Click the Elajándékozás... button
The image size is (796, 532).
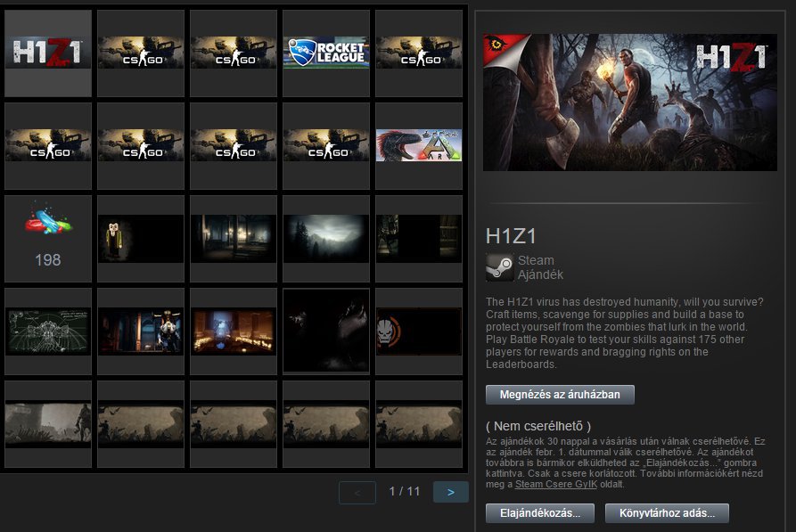coord(540,513)
